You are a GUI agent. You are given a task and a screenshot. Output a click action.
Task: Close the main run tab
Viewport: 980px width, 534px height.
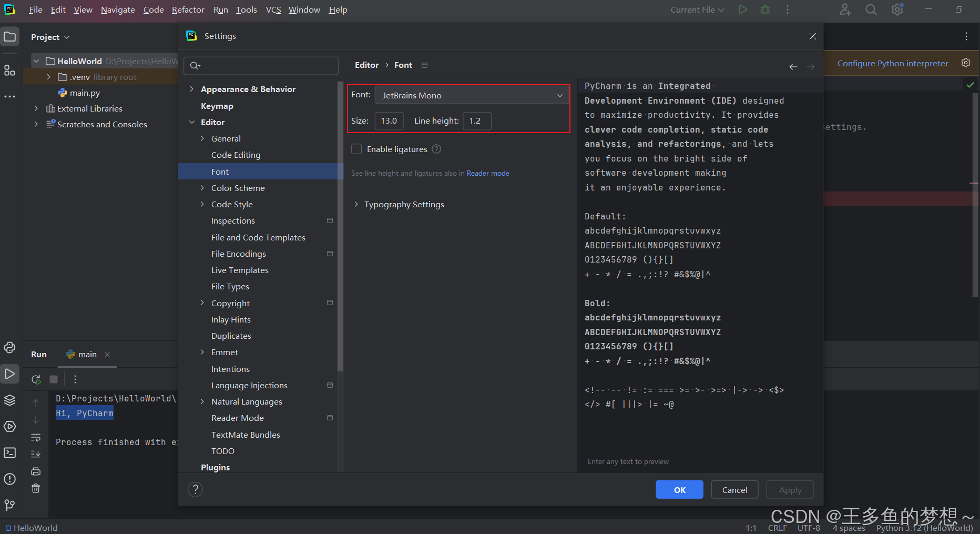click(x=107, y=355)
